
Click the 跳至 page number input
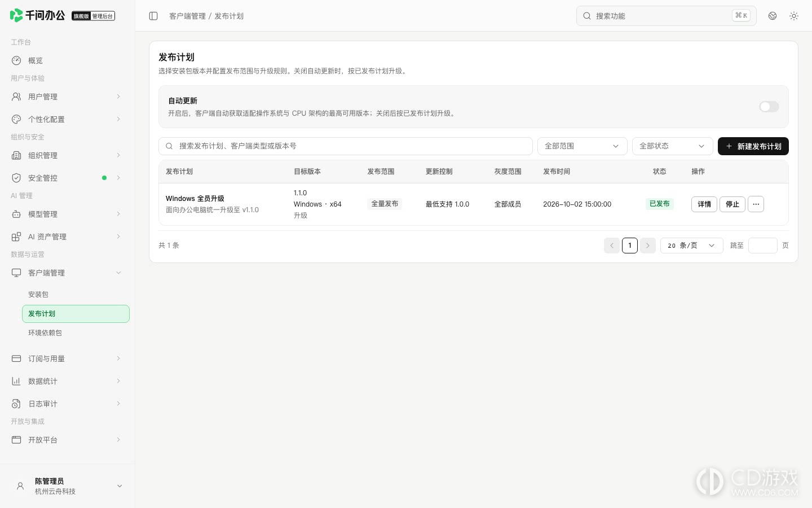coord(762,246)
